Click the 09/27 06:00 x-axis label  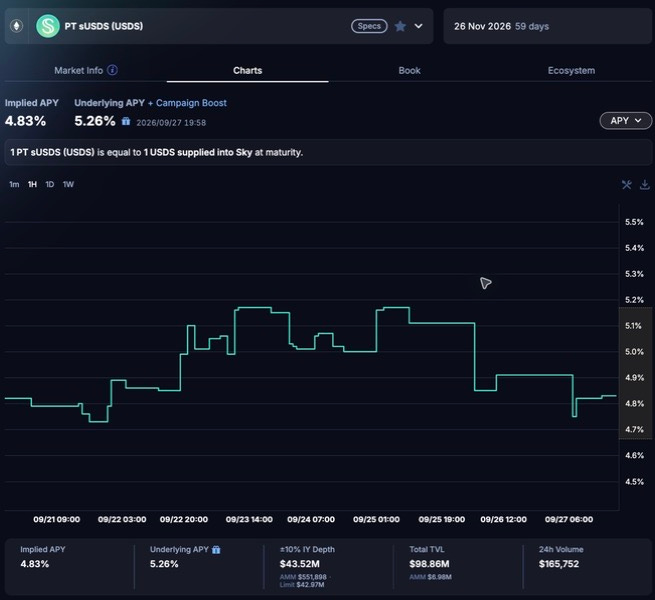click(x=569, y=519)
